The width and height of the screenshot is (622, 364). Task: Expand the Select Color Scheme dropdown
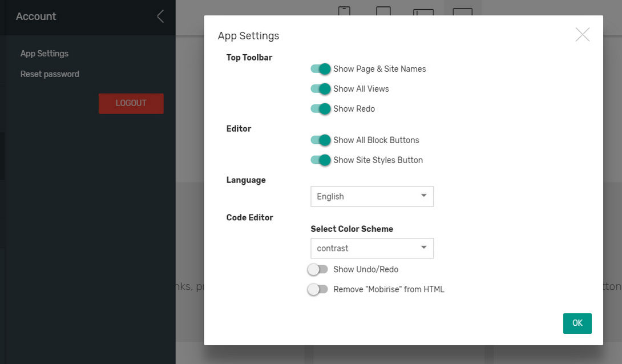(371, 248)
